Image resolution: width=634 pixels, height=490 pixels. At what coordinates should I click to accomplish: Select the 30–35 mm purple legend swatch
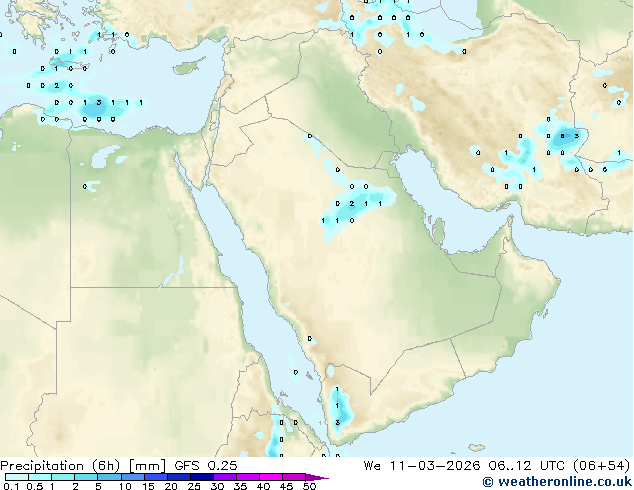224,477
